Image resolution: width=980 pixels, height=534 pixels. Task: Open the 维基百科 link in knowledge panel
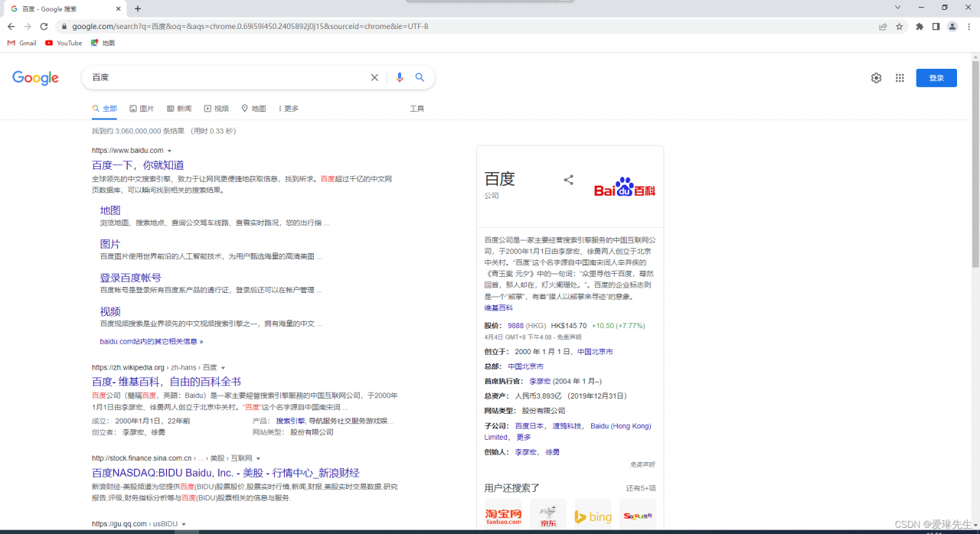click(498, 308)
